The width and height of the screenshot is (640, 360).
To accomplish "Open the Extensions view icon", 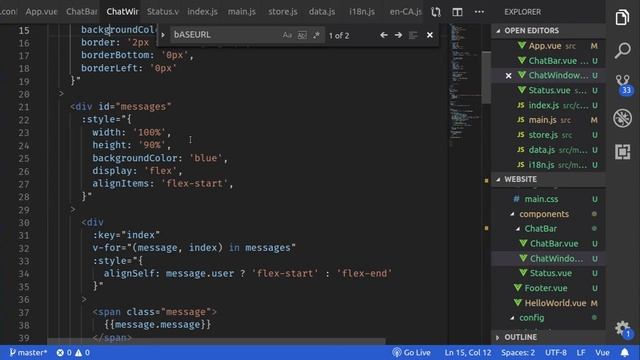I will 622,152.
